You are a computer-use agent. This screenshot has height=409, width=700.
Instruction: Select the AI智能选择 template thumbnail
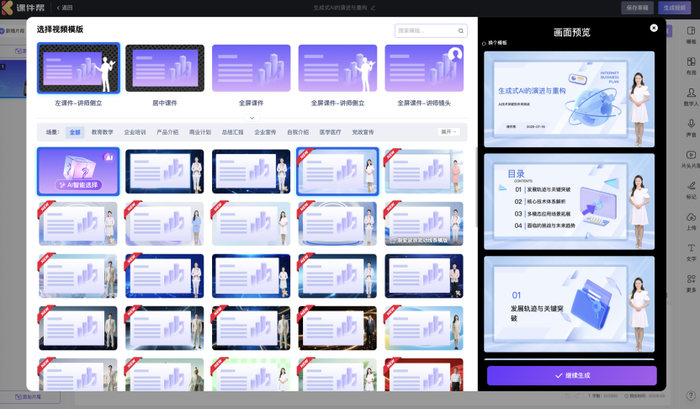78,171
